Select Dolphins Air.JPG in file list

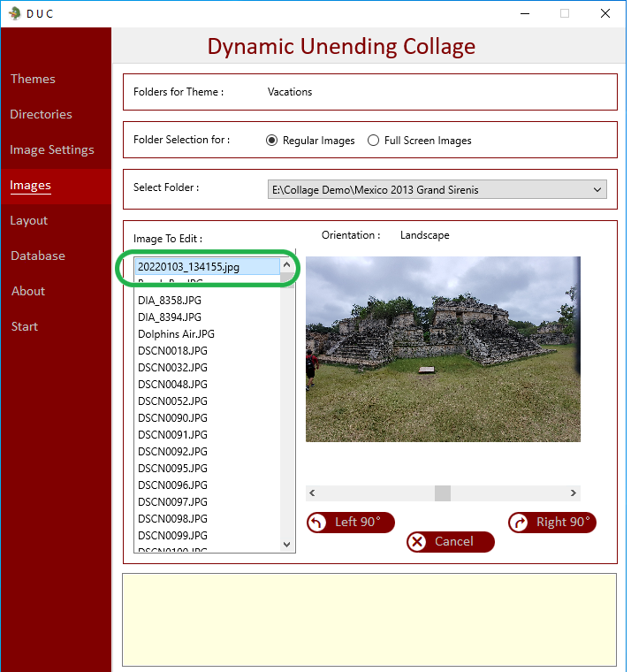tap(208, 334)
